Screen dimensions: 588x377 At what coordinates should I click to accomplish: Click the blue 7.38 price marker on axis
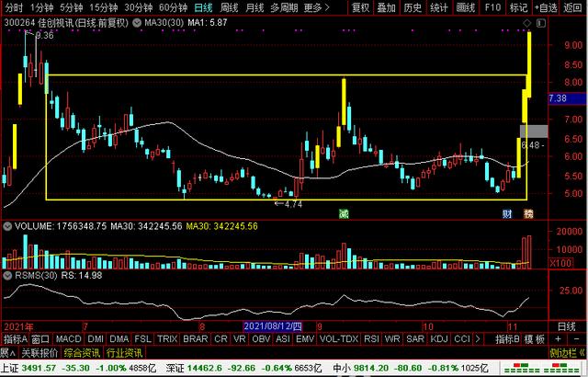click(x=558, y=98)
